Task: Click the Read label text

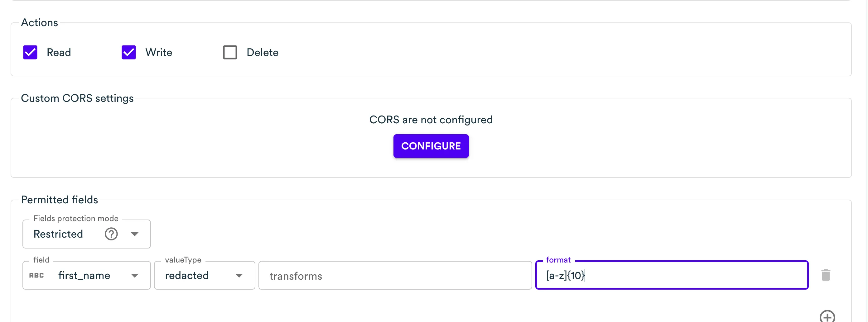Action: pyautogui.click(x=59, y=53)
